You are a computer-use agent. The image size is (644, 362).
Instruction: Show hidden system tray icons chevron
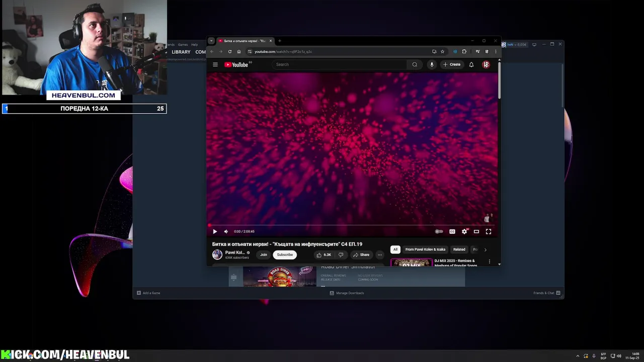click(578, 356)
